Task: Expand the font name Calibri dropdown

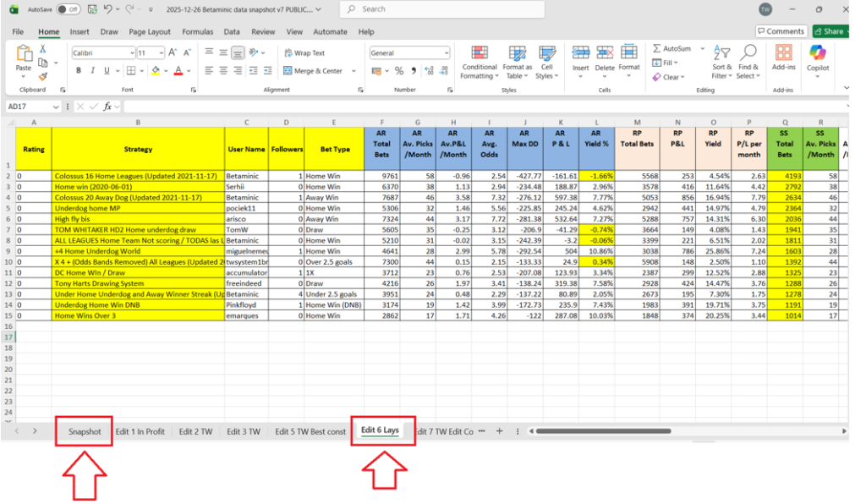Action: 131,52
